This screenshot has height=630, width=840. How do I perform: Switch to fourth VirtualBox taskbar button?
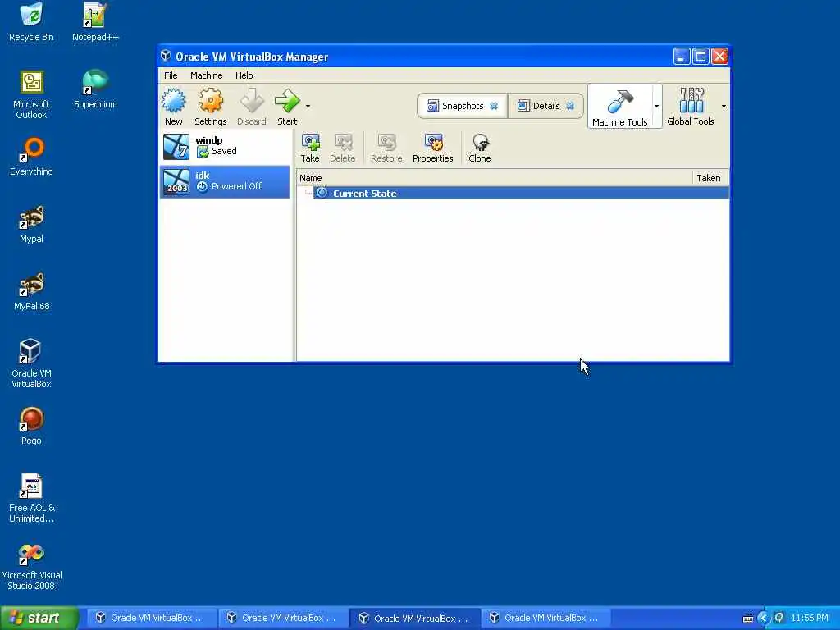pyautogui.click(x=546, y=618)
